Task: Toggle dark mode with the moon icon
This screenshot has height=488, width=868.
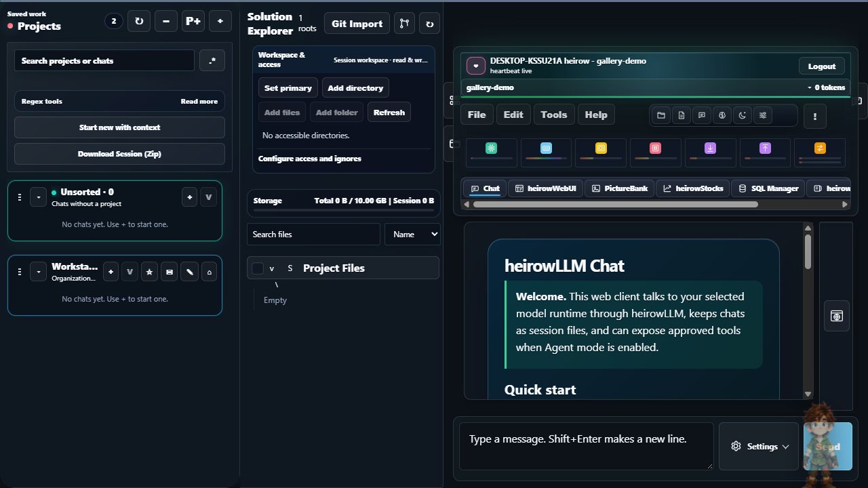Action: point(743,115)
